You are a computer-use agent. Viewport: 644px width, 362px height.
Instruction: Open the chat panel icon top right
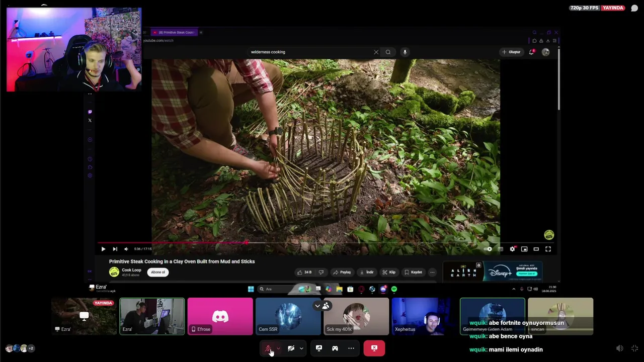[634, 8]
